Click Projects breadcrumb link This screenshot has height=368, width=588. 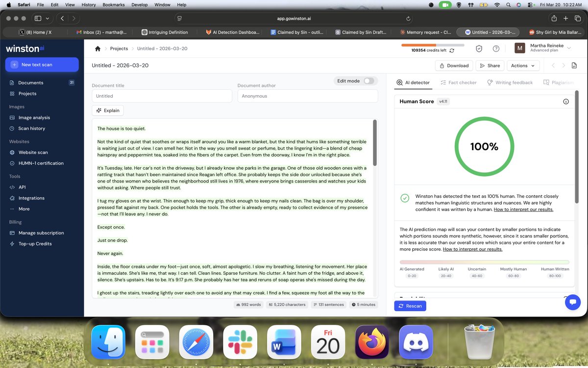(119, 49)
